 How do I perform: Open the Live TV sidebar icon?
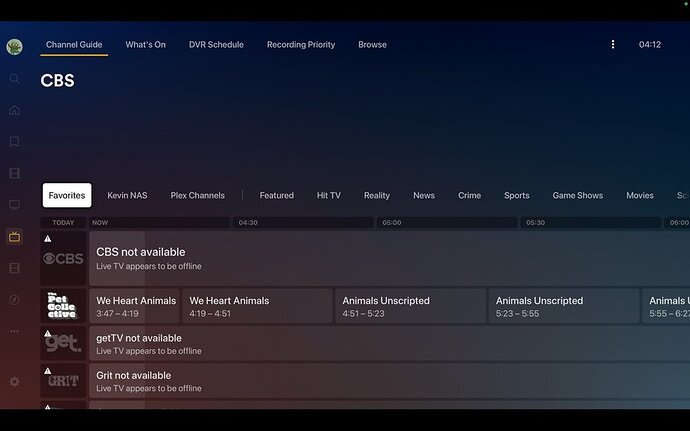click(x=15, y=237)
